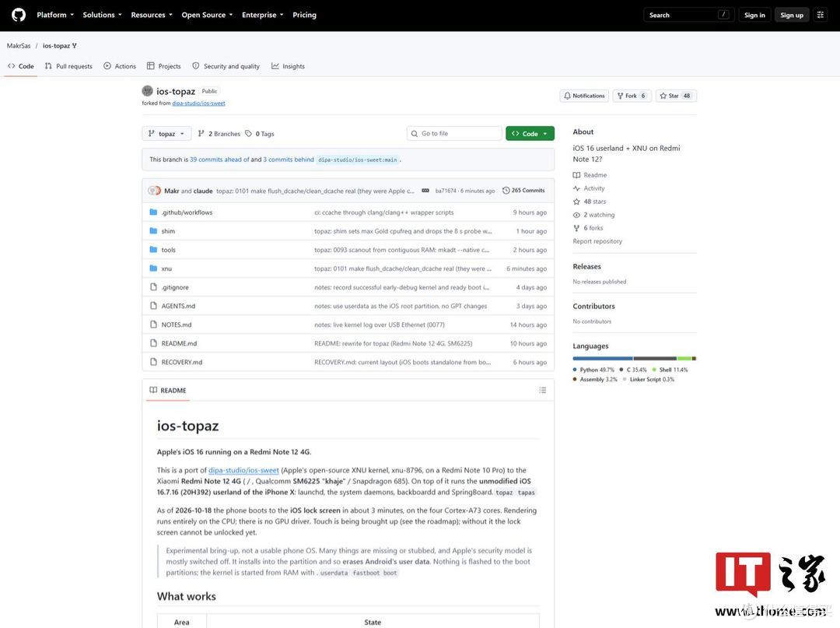
Task: Open the 6 forks link in About
Action: click(588, 228)
